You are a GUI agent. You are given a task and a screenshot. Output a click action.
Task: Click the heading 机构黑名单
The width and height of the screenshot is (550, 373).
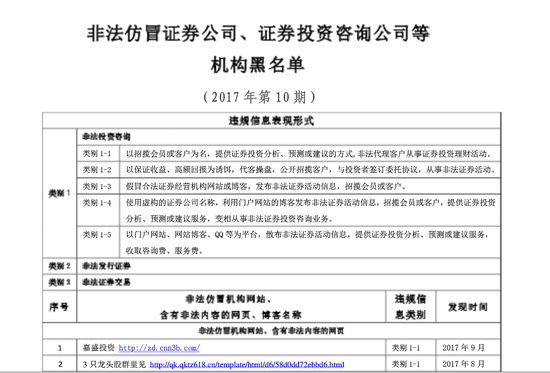coord(257,65)
